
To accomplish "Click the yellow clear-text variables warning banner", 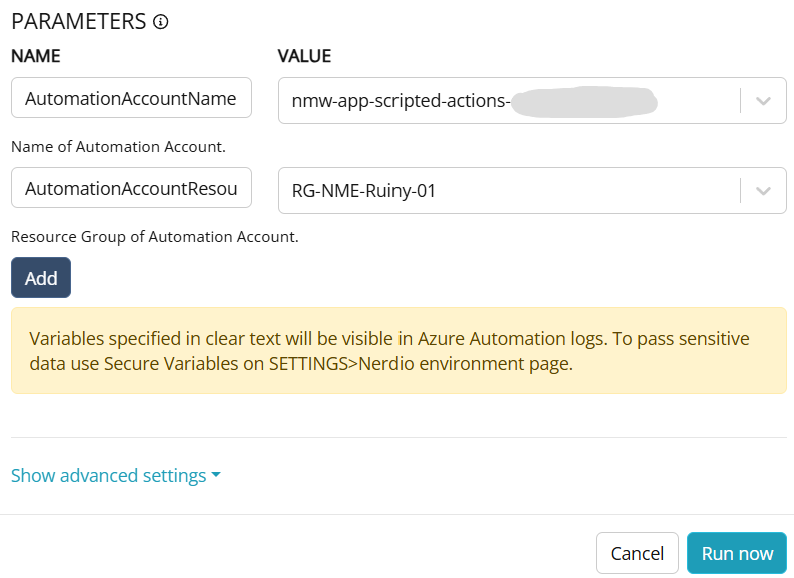I will pyautogui.click(x=398, y=351).
